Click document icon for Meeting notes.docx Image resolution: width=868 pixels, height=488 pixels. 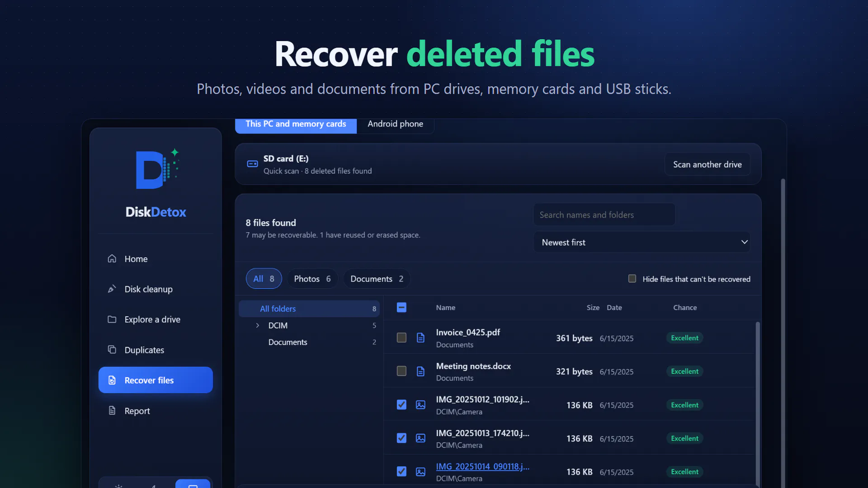point(420,371)
